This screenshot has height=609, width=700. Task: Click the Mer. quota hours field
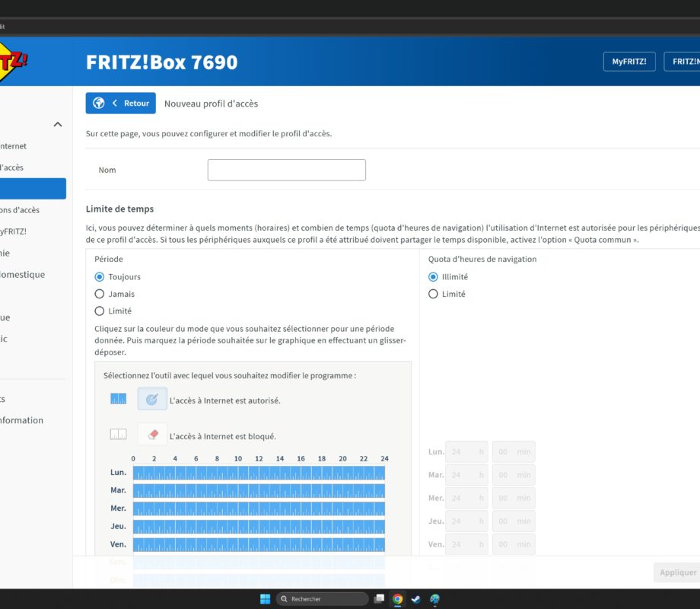click(467, 498)
